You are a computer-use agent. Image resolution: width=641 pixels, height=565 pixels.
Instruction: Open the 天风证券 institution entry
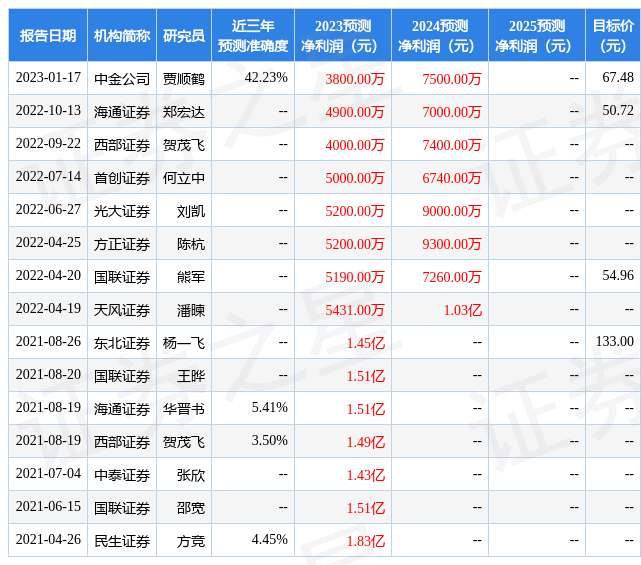coord(122,310)
